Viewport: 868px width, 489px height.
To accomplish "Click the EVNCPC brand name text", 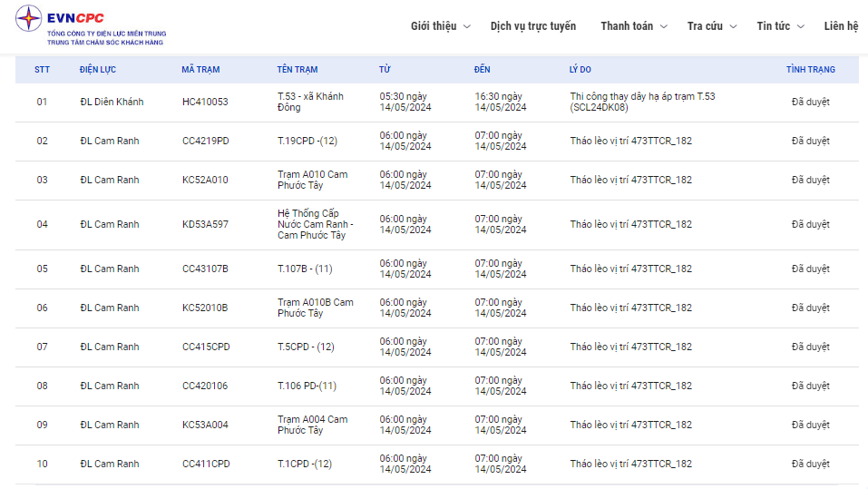I will pos(75,18).
